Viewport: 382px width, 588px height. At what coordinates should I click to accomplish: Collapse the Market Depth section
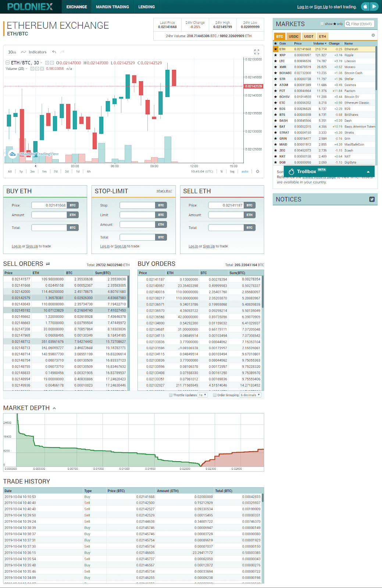pyautogui.click(x=54, y=408)
